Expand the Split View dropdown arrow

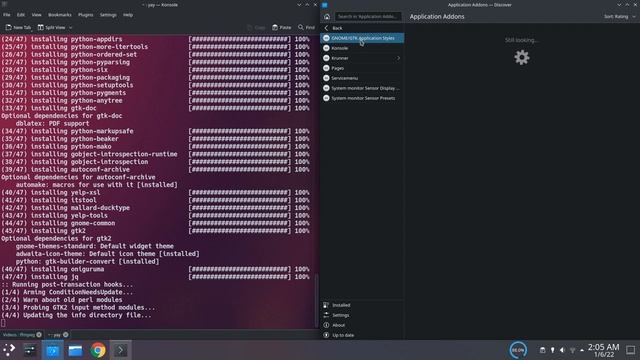71,27
